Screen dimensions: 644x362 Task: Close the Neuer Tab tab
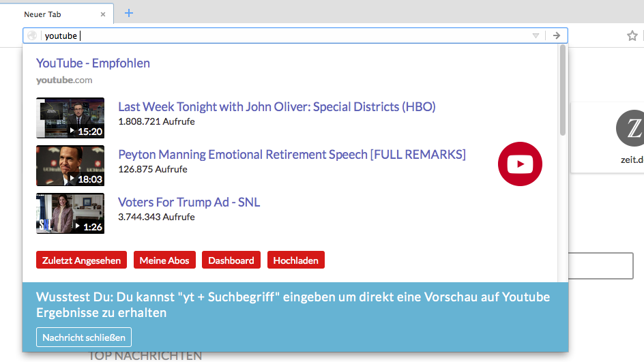103,14
